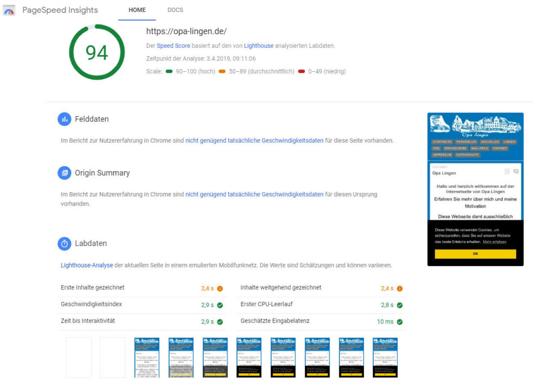Click the first blank filmstrip frame
533x392 pixels.
point(79,358)
